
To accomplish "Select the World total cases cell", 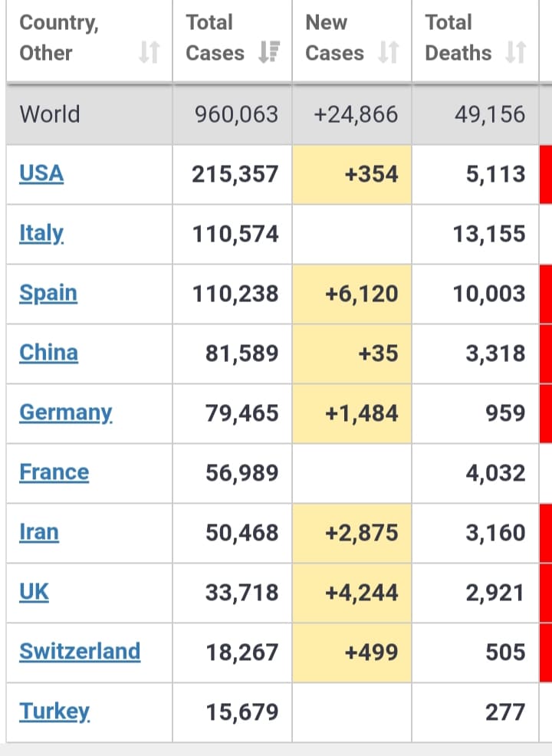I will (x=232, y=115).
